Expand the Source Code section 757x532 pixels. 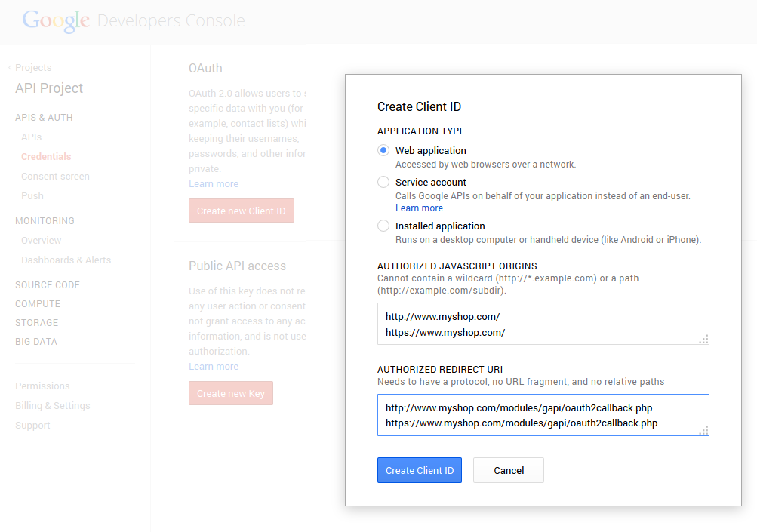(48, 285)
